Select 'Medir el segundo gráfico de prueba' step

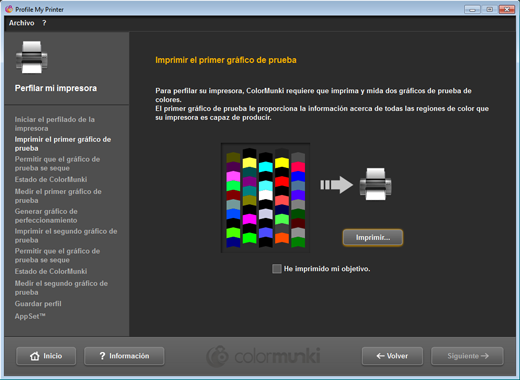pos(61,288)
